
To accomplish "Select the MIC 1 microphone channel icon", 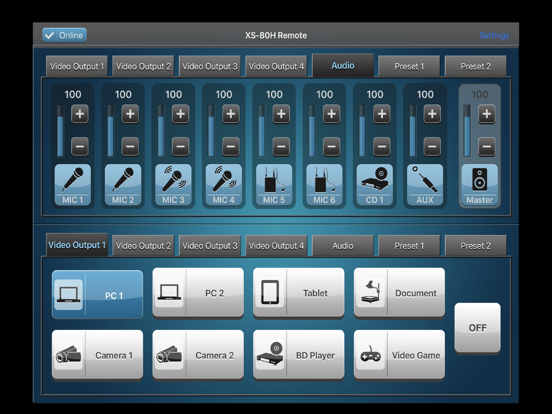I will tap(73, 185).
